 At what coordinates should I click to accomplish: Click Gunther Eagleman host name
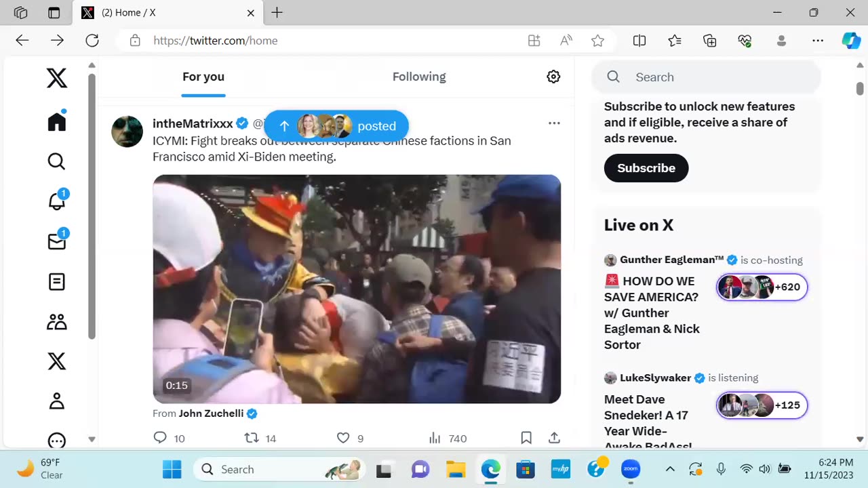[x=671, y=260]
